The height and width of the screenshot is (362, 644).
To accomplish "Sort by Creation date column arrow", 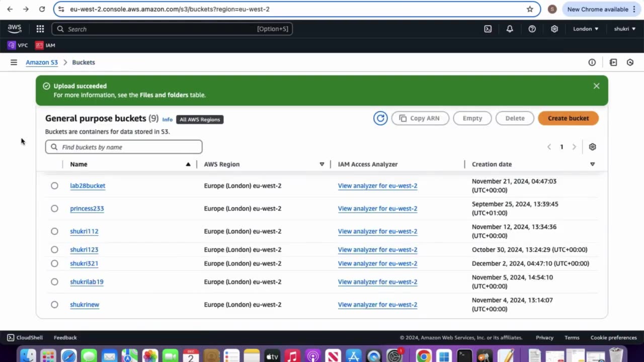I will pyautogui.click(x=592, y=164).
